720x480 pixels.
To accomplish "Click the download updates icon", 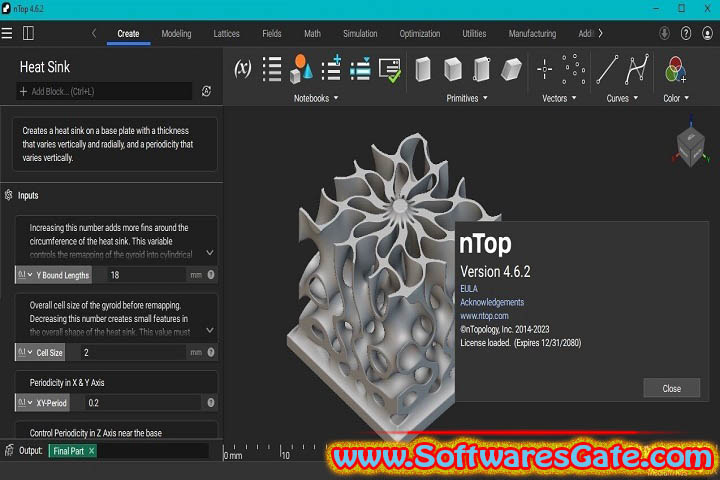I will click(x=664, y=33).
